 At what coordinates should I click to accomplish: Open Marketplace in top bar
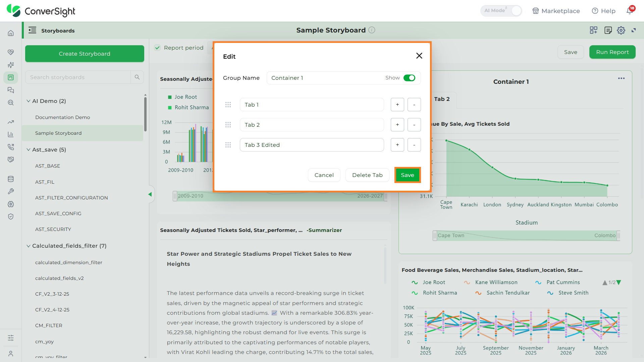556,11
